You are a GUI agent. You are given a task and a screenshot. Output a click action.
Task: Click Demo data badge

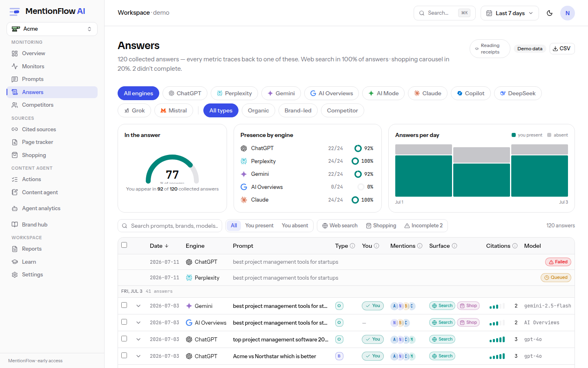pyautogui.click(x=530, y=49)
